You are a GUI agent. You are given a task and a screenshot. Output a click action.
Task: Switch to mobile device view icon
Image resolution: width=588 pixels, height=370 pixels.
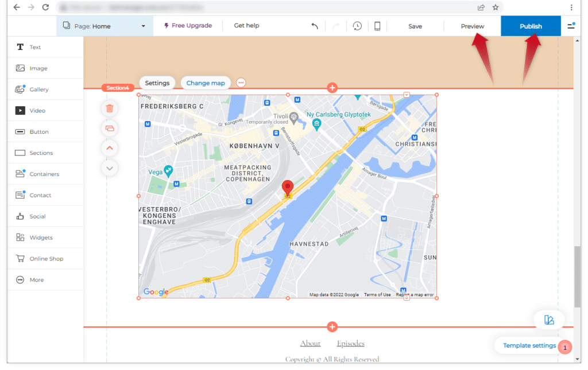(x=377, y=26)
